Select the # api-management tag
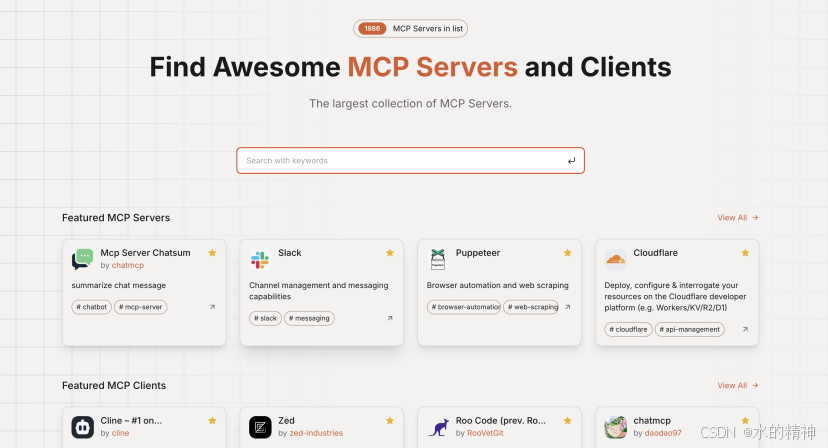Image resolution: width=828 pixels, height=448 pixels. click(690, 329)
